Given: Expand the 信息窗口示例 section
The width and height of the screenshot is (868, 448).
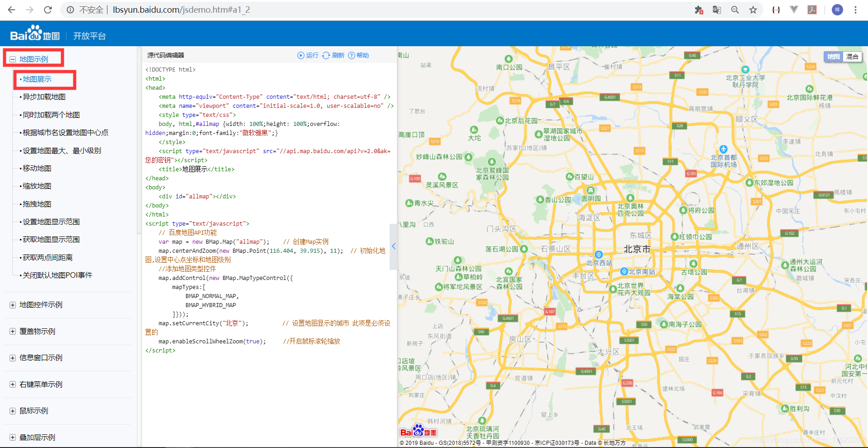Looking at the screenshot, I should click(13, 358).
